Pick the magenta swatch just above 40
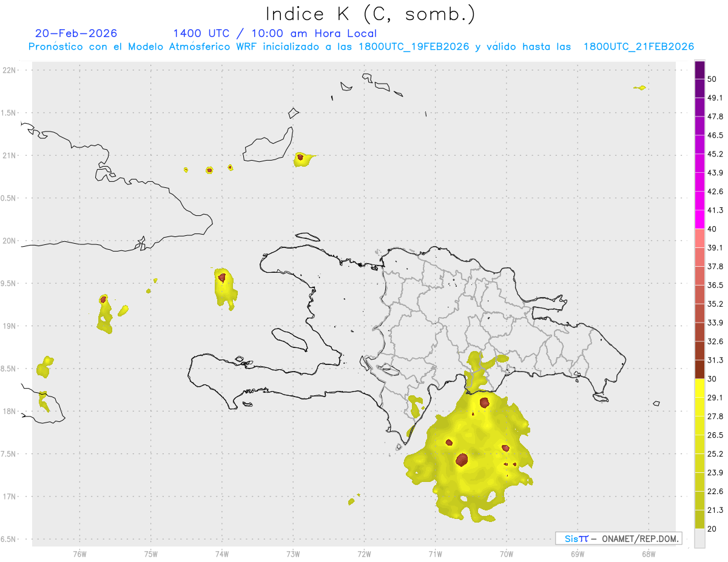Viewport: 728px width, 562px height. click(x=699, y=219)
